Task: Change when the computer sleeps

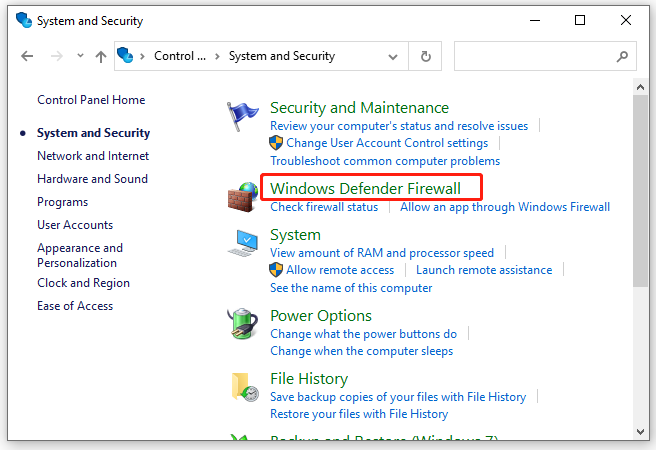Action: pos(361,351)
